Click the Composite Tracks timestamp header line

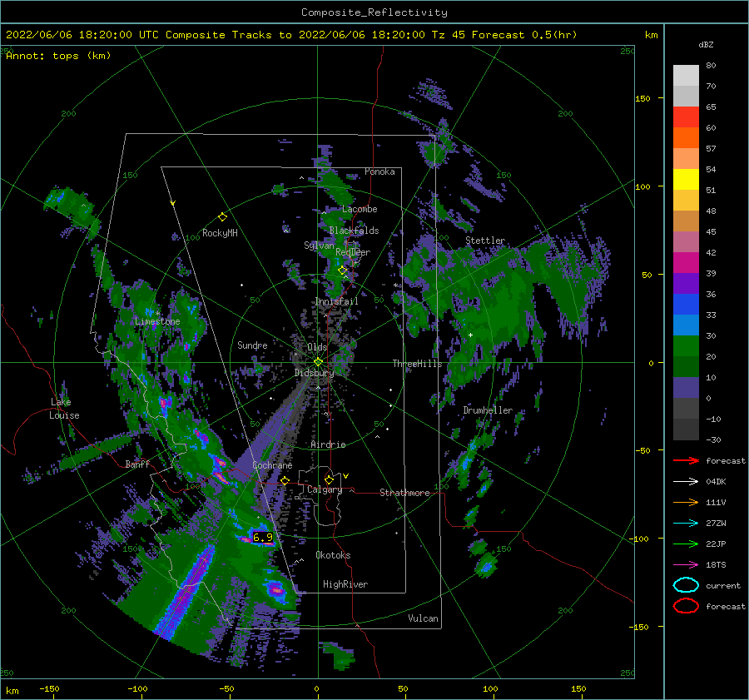click(x=291, y=35)
